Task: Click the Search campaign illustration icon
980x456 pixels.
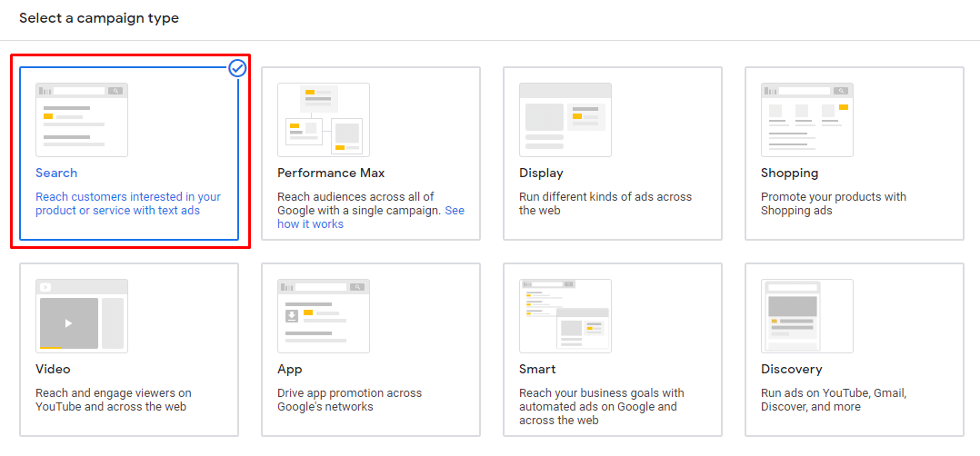Action: (x=82, y=120)
